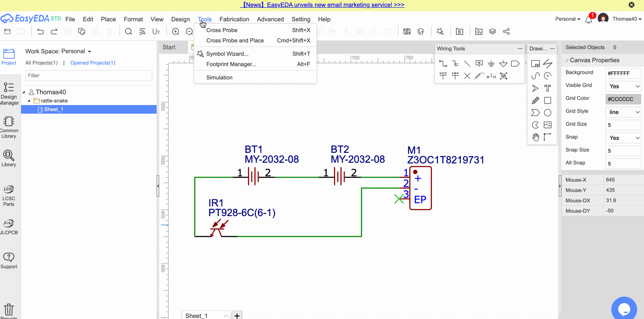Collapse the Thomas40 tree node
The height and width of the screenshot is (319, 644).
pyautogui.click(x=25, y=92)
